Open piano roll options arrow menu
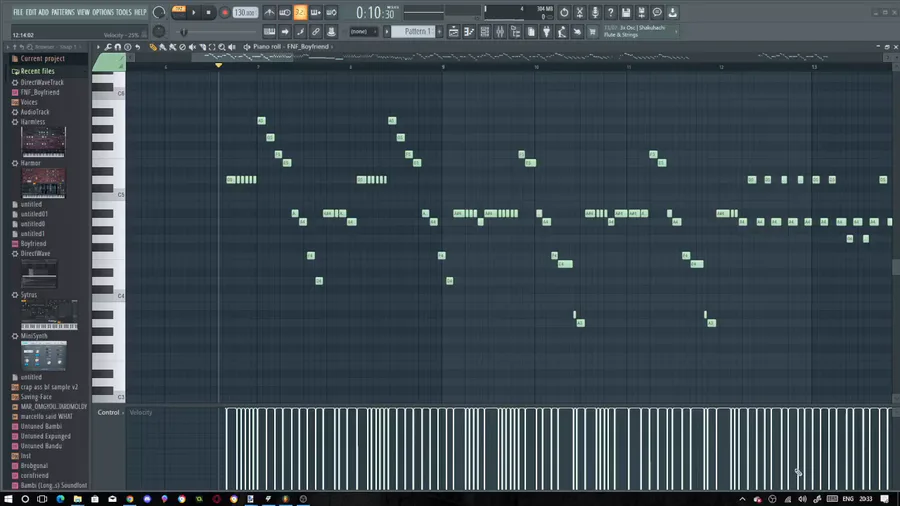This screenshot has height=506, width=900. coord(98,47)
